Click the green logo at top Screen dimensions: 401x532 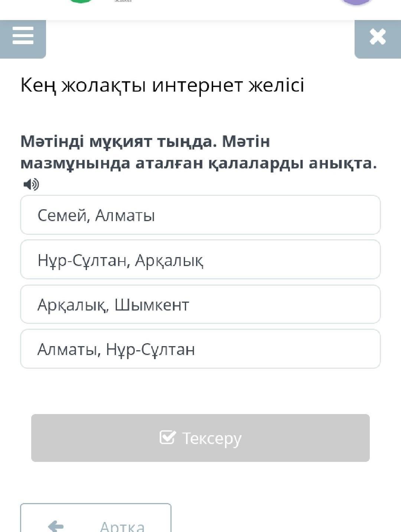pos(81,1)
